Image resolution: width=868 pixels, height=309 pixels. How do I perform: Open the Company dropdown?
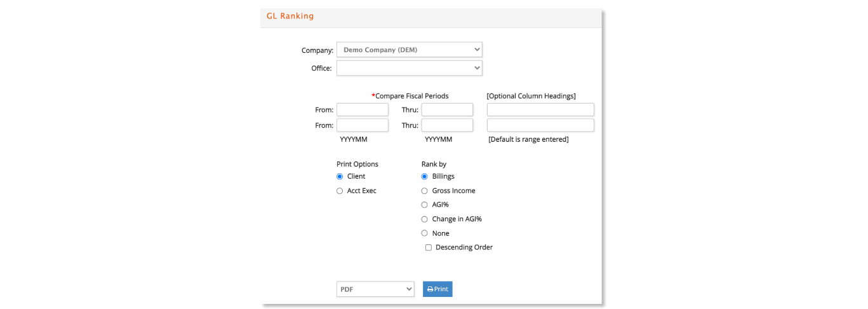click(x=410, y=50)
